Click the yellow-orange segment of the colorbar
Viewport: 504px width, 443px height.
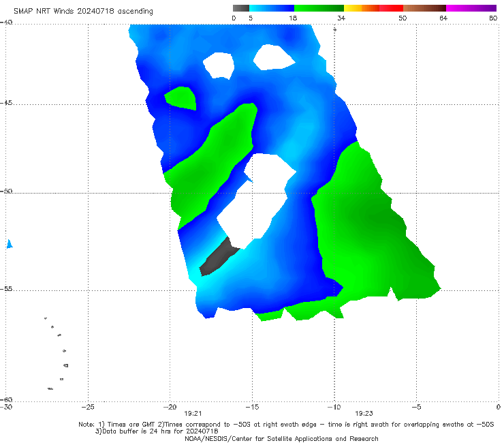tap(362, 8)
